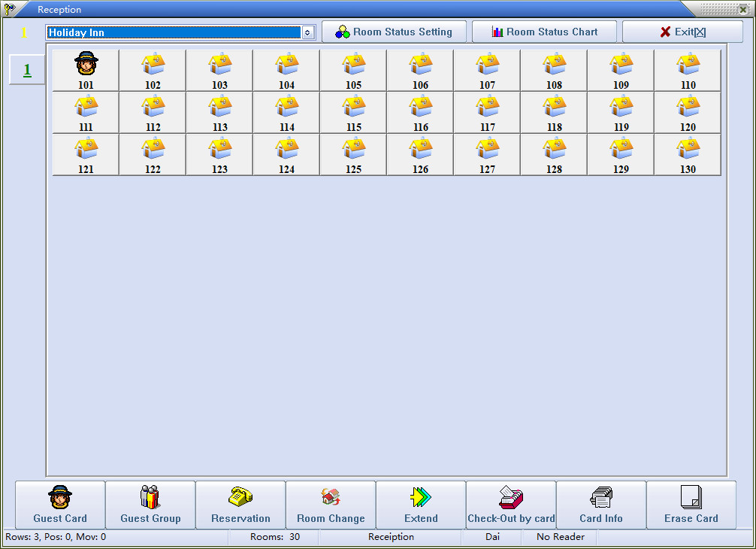Select the Erase Card tool
Image resolution: width=756 pixels, height=549 pixels.
coord(691,505)
